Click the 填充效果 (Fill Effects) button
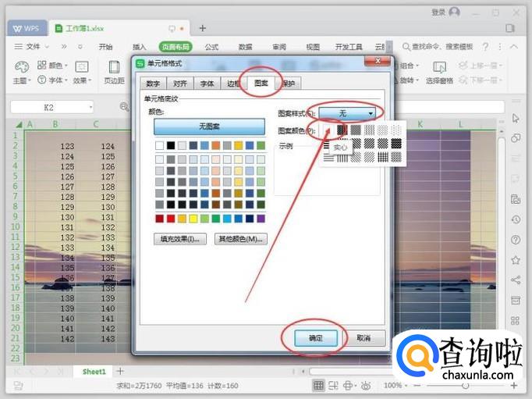Image resolution: width=532 pixels, height=399 pixels. [x=180, y=239]
